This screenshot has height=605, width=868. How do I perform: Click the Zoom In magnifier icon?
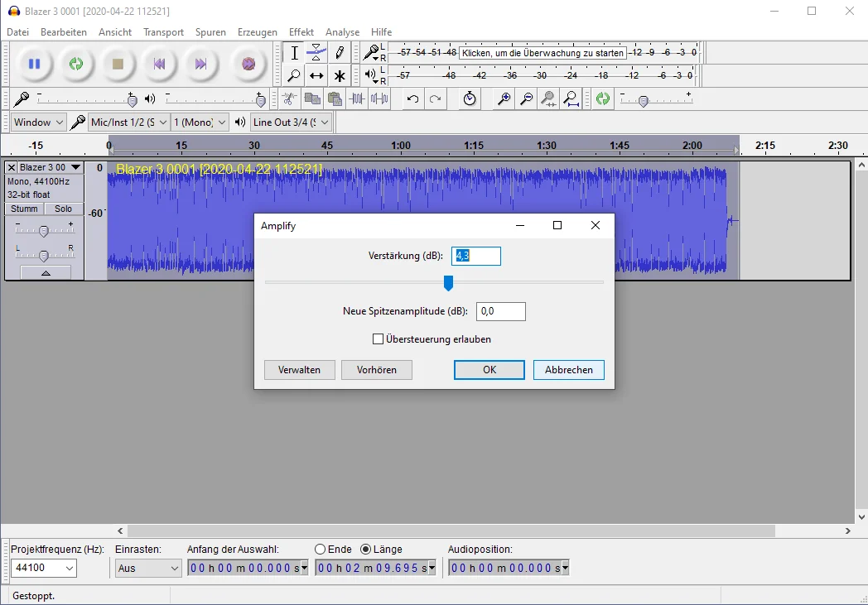(504, 99)
